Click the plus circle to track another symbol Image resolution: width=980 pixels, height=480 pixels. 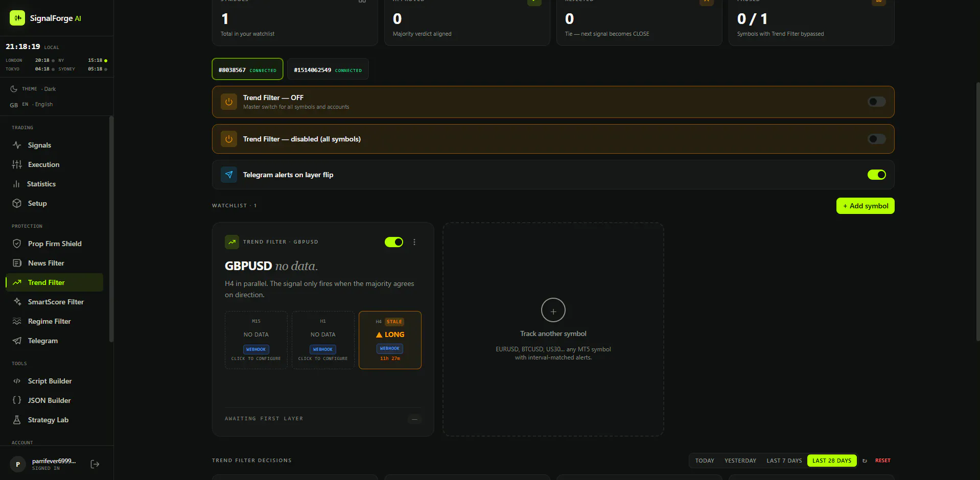point(553,310)
